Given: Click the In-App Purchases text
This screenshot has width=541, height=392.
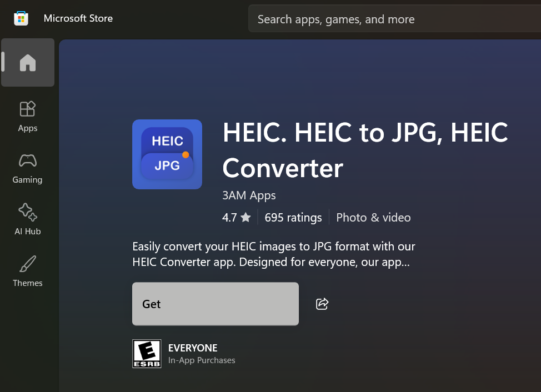Looking at the screenshot, I should (x=202, y=360).
